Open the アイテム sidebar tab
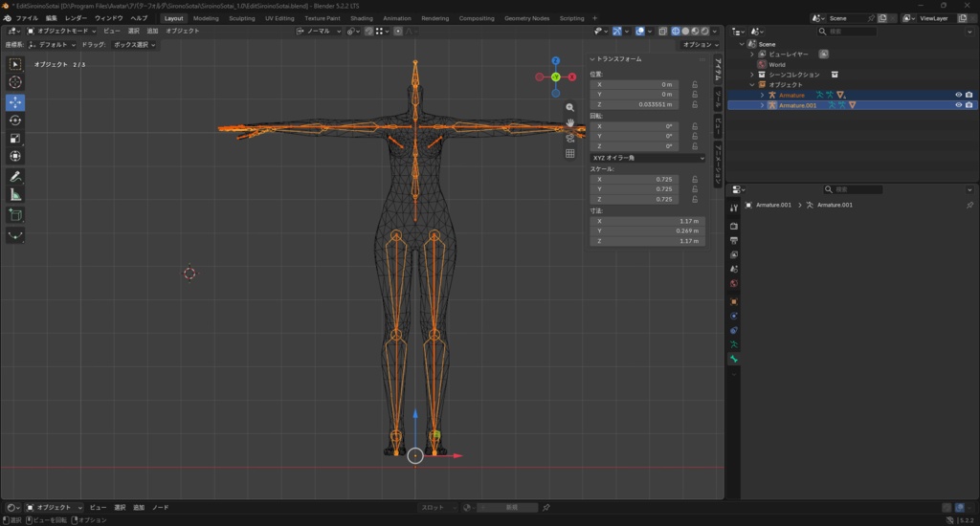Image resolution: width=980 pixels, height=526 pixels. tap(718, 70)
